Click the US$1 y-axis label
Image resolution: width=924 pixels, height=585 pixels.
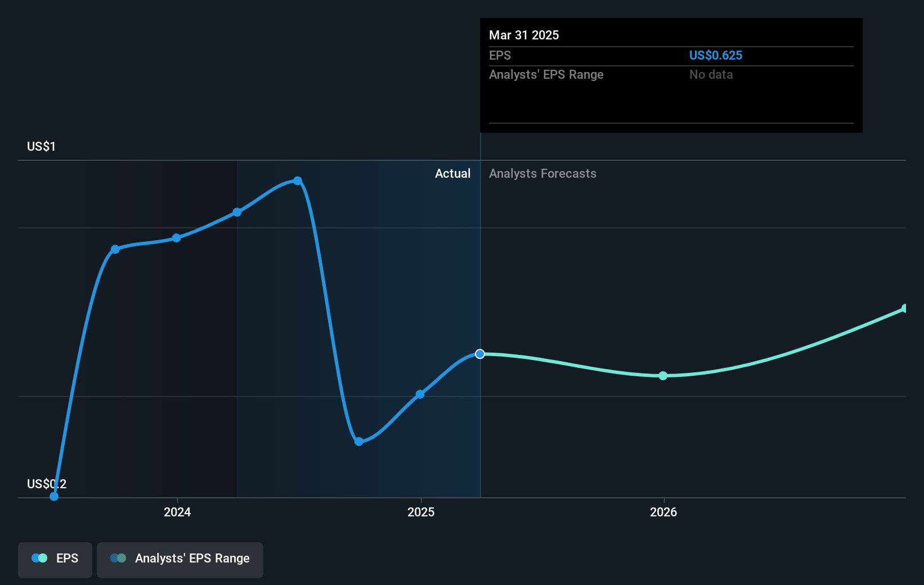(x=41, y=147)
